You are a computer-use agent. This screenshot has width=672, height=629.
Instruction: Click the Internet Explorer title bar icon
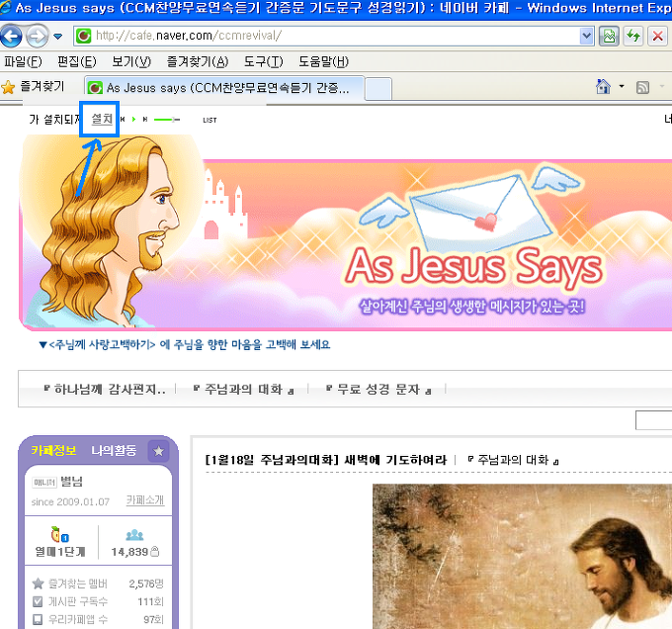pos(6,7)
